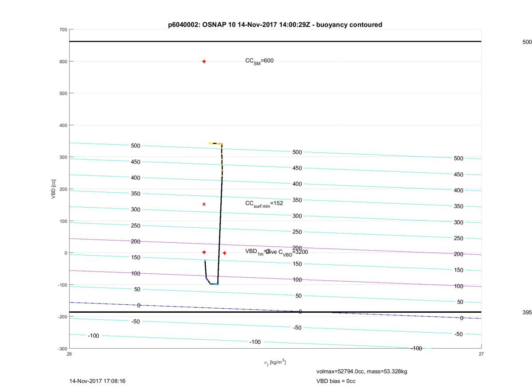Click the red plus marker beside CC_SM=600
Screen dimensions: 532x392
point(204,62)
